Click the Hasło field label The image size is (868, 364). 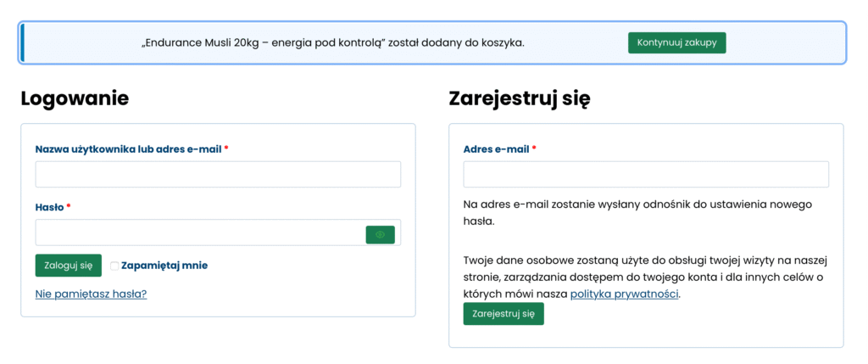pyautogui.click(x=49, y=207)
